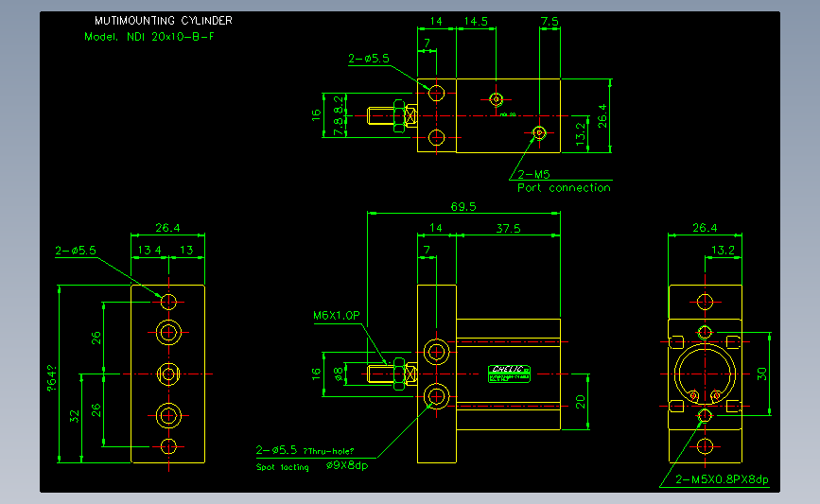The height and width of the screenshot is (504, 820).
Task: Select the 8.2 dimension in top view
Action: [x=339, y=105]
